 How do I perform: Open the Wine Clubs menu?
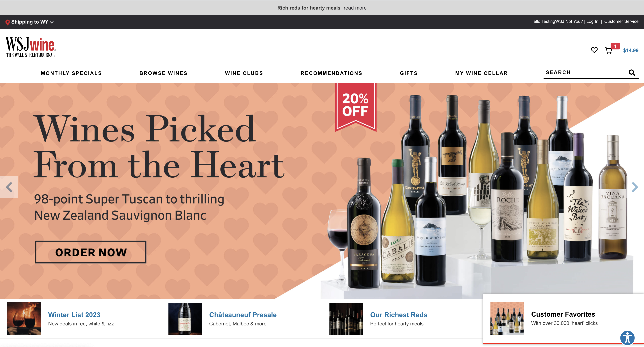[x=244, y=73]
